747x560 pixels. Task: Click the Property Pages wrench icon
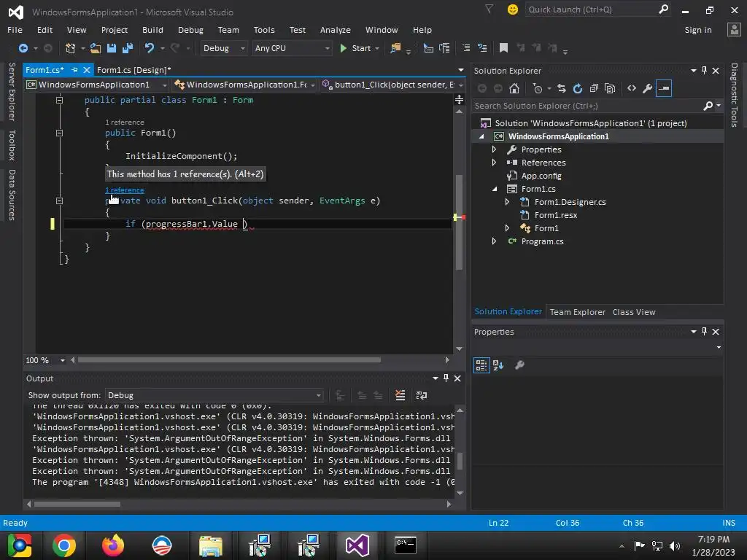pos(519,365)
